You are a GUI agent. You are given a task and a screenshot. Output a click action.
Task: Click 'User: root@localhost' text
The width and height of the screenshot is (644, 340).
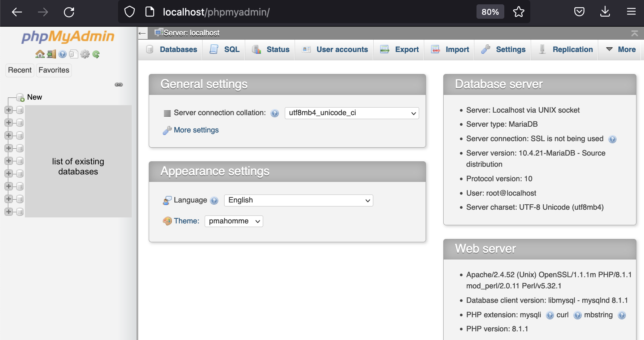click(x=501, y=193)
